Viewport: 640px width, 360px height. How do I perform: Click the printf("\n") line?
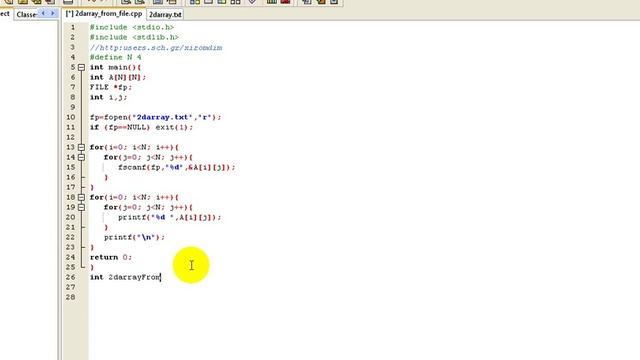(134, 238)
